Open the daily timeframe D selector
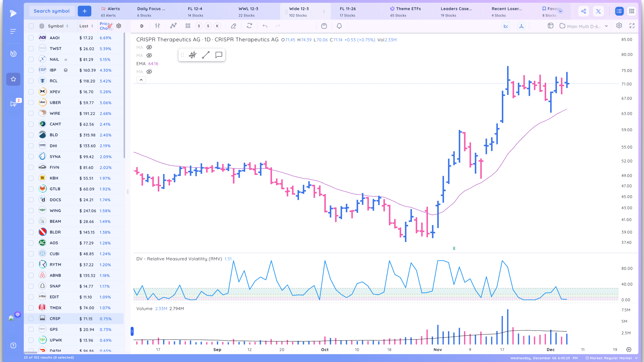This screenshot has height=362, width=644. tap(142, 26)
